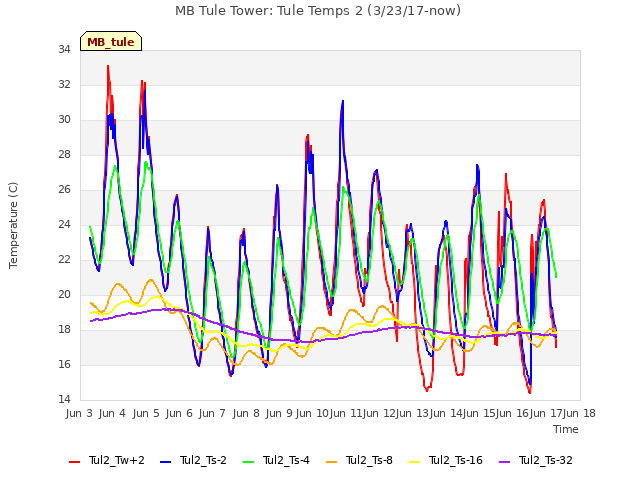
Task: Click the 34 y-axis tick label
Action: click(x=64, y=49)
